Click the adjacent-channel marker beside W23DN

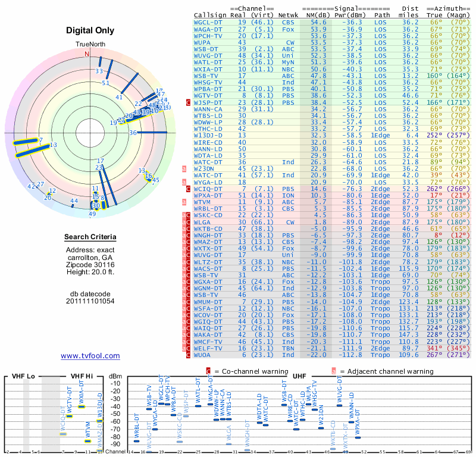pos(184,168)
